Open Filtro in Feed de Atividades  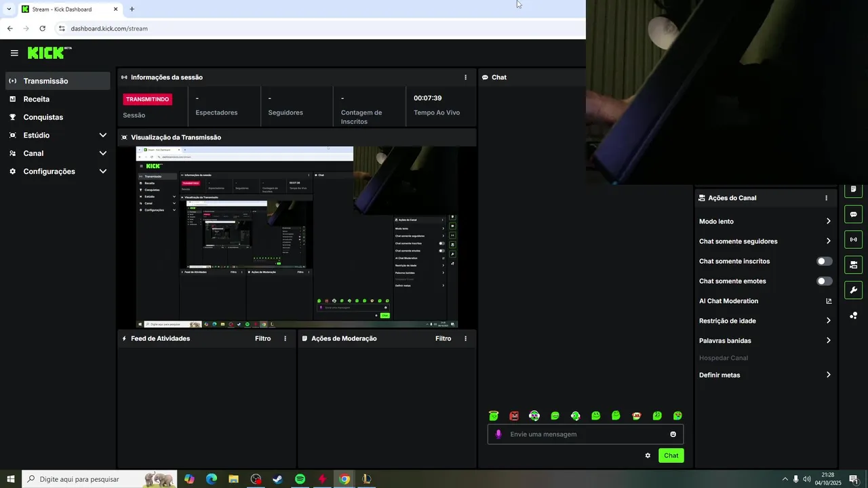tap(262, 338)
